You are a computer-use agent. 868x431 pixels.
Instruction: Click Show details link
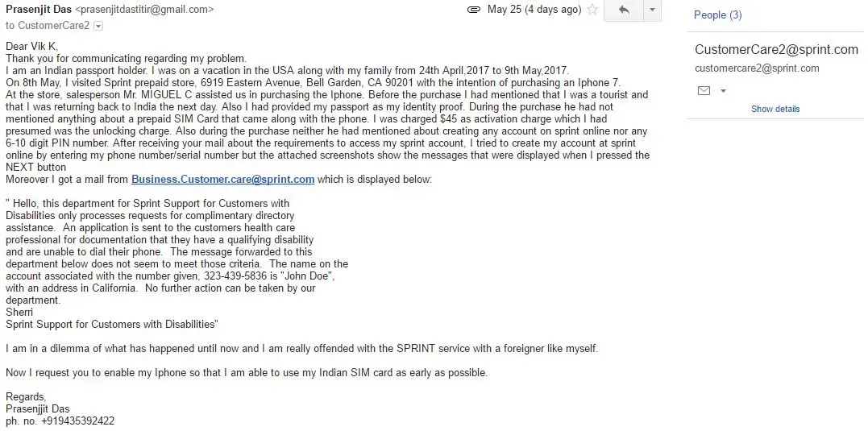(x=775, y=109)
